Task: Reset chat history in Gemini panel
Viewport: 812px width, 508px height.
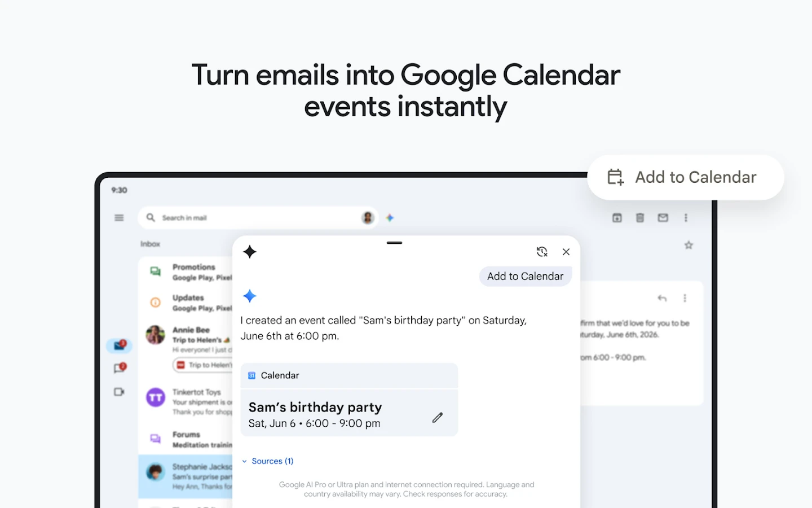Action: [x=542, y=252]
